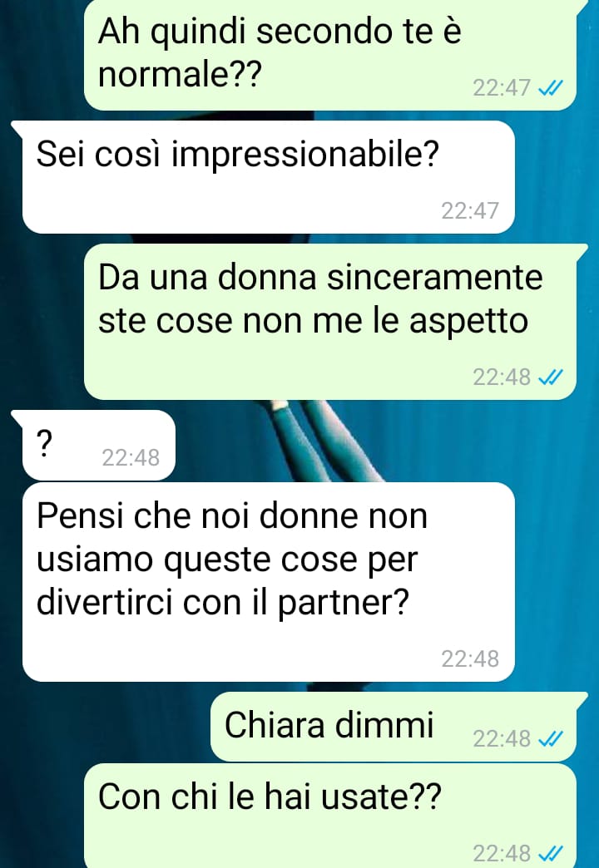Tap read ticks under 'Con chi le hai usate??'

click(x=551, y=853)
